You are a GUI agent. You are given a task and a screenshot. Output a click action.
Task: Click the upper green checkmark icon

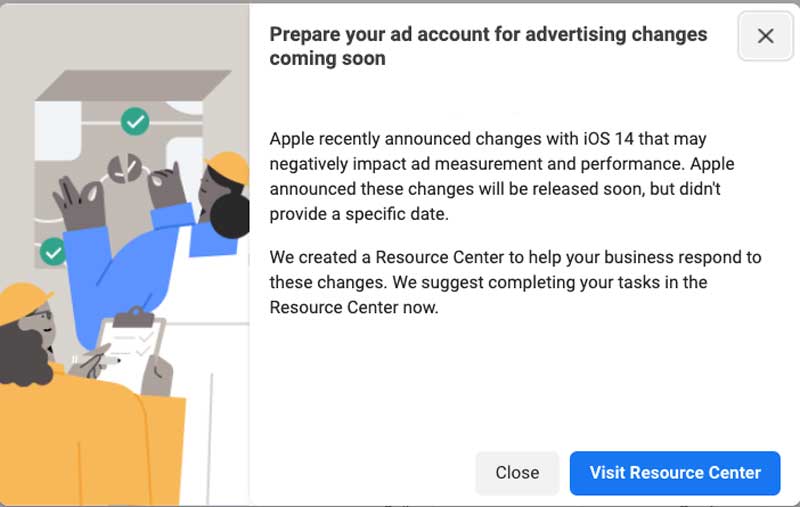[135, 121]
